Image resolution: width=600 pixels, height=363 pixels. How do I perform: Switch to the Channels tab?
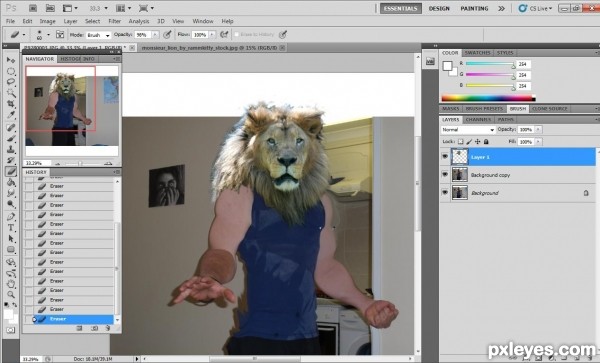click(478, 119)
